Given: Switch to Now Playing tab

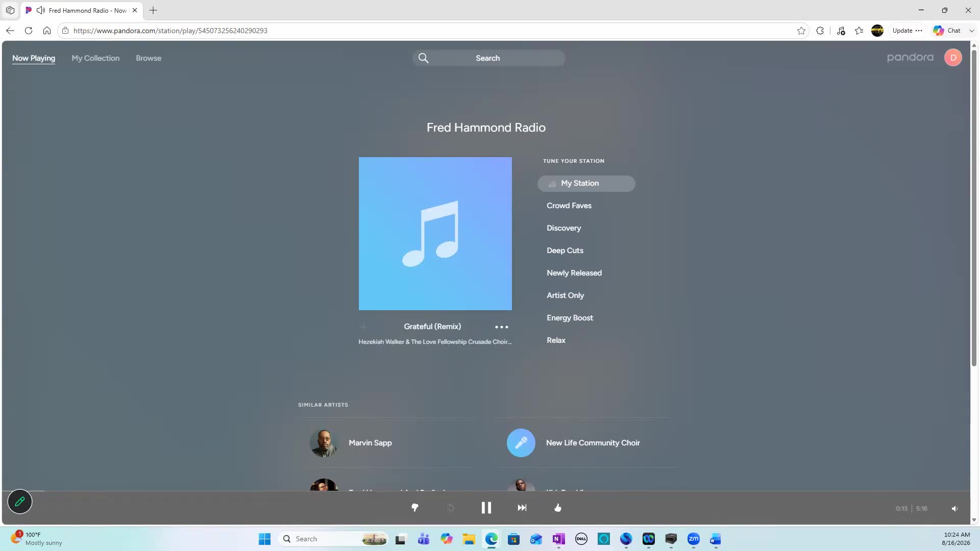Looking at the screenshot, I should click(x=34, y=58).
